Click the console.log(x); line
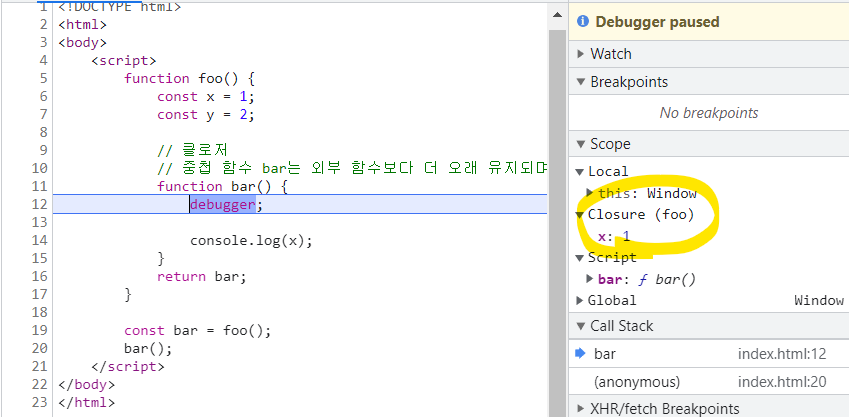849x417 pixels. (x=251, y=240)
